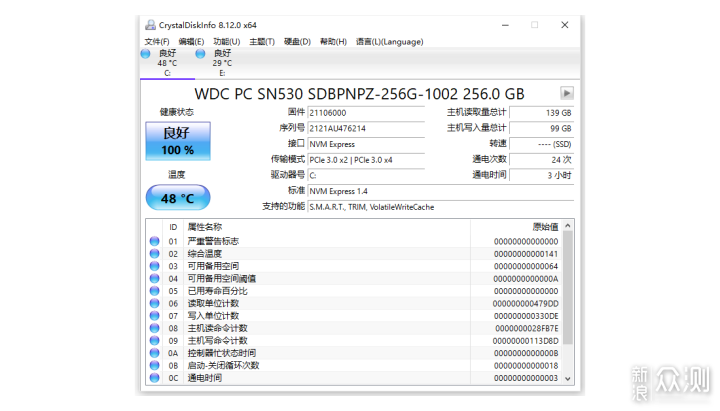This screenshot has width=720, height=411.
Task: Click status orb for attribute 09 主机写命令计数
Action: click(155, 340)
